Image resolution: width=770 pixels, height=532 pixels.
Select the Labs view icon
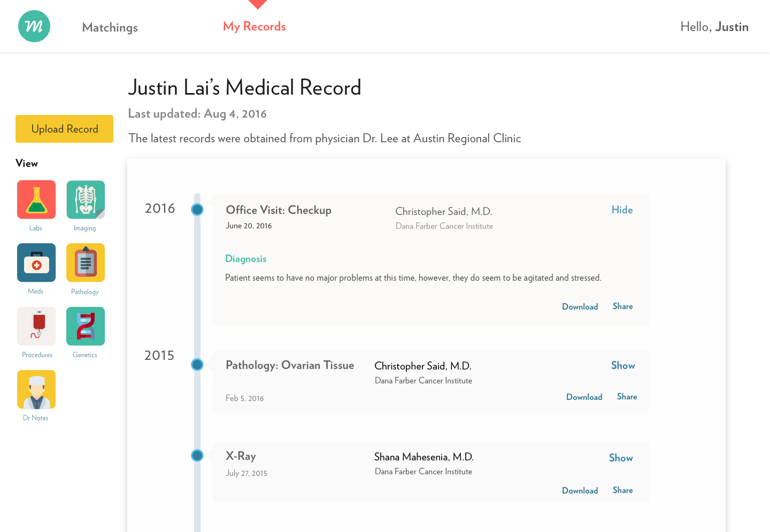[x=36, y=199]
